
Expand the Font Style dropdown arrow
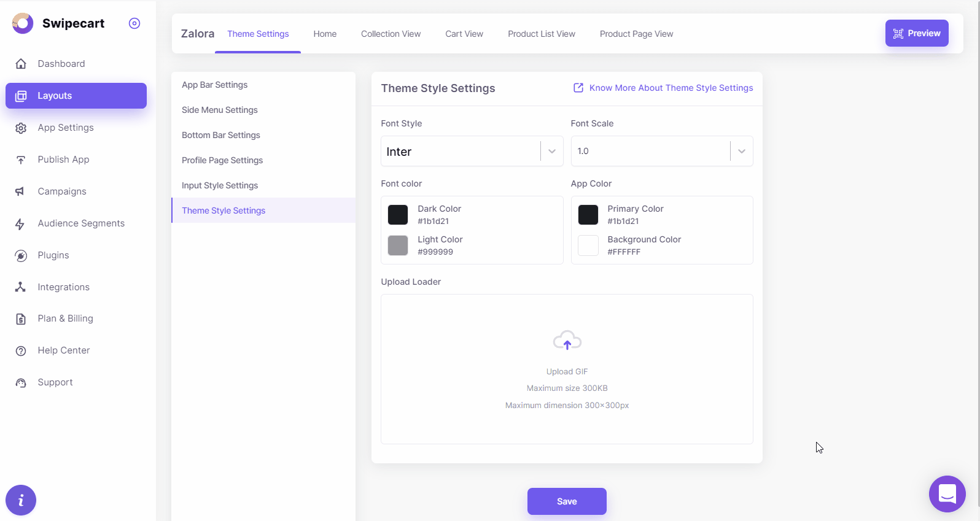552,152
